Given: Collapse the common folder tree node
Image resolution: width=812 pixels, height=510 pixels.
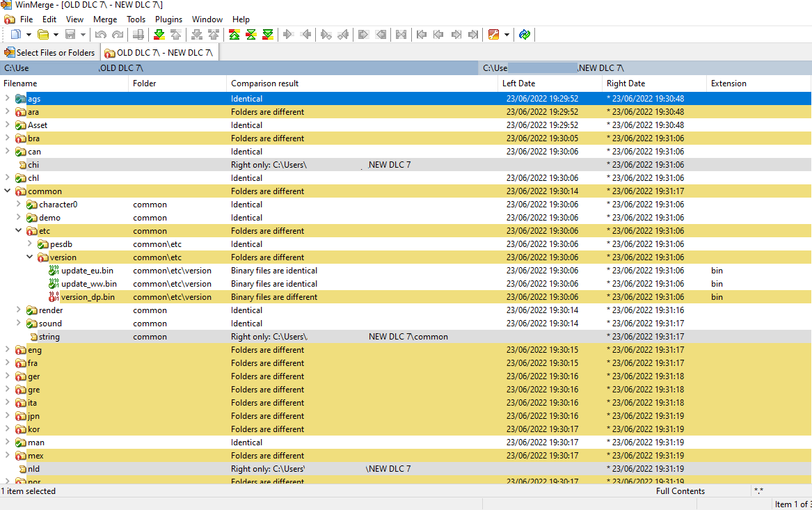Looking at the screenshot, I should [x=7, y=191].
